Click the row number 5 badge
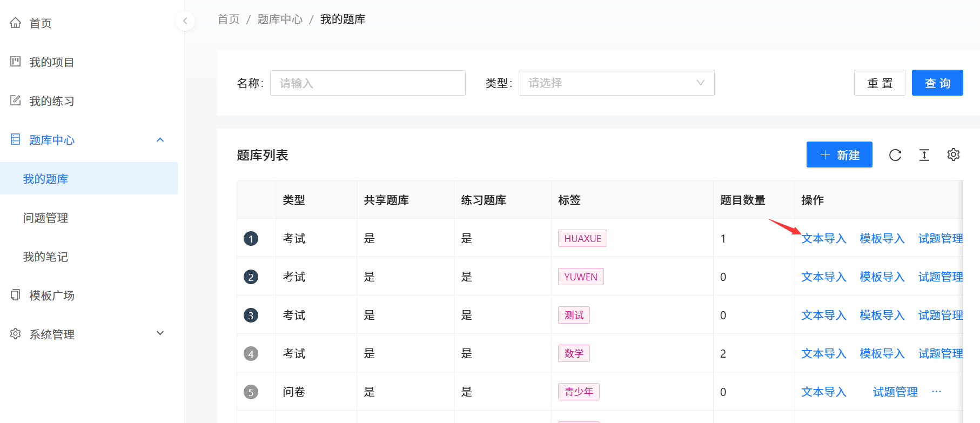980x423 pixels. (251, 392)
